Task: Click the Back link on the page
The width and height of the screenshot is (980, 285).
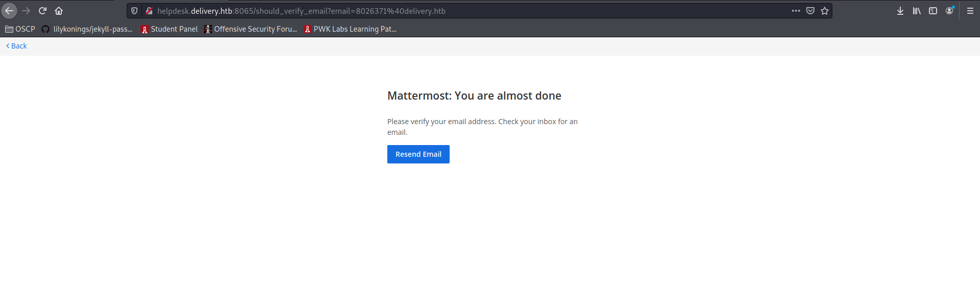Action: pos(16,46)
